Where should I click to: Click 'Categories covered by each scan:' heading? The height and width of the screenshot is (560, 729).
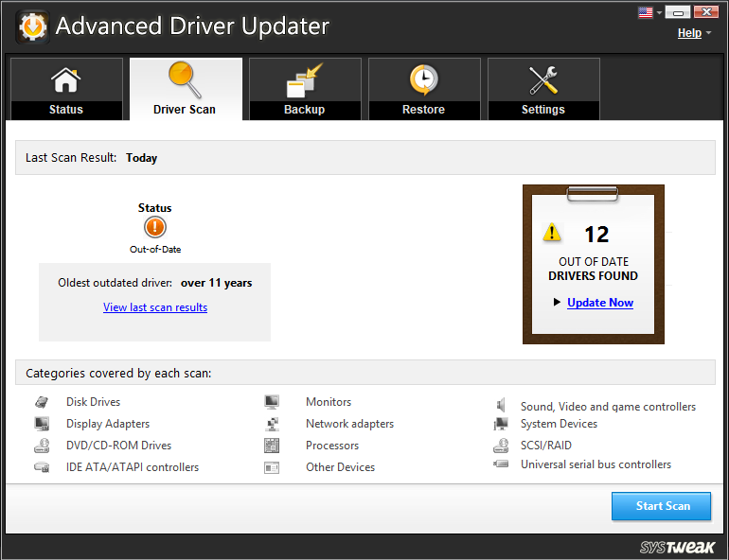click(118, 374)
